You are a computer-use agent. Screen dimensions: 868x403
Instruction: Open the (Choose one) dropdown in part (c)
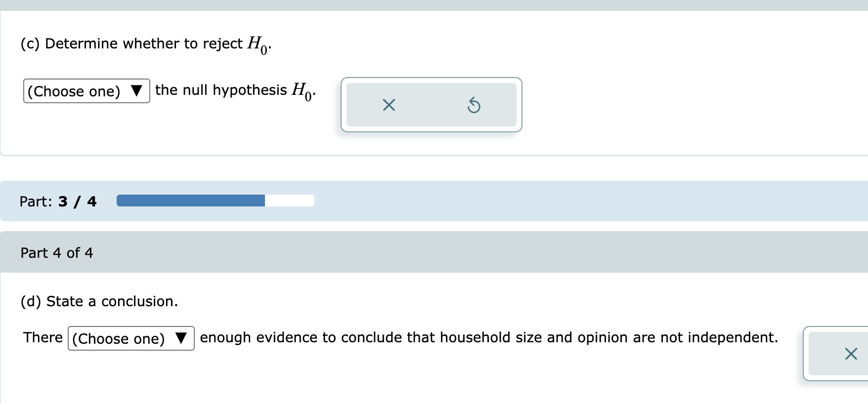(86, 91)
